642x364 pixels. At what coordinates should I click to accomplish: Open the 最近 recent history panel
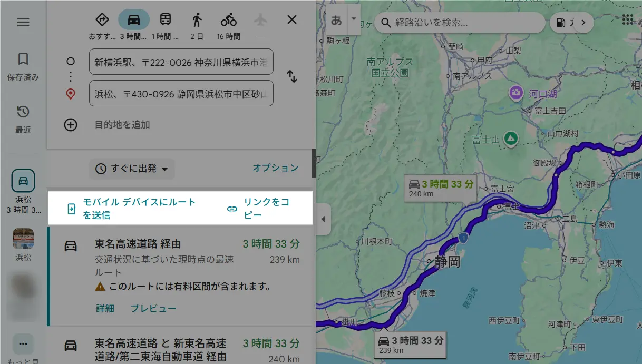tap(23, 119)
